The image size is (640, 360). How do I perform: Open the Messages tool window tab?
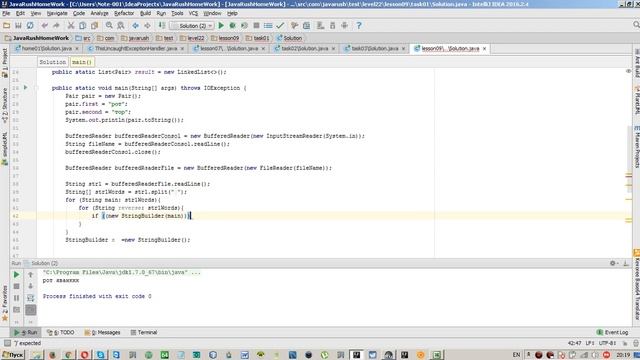(x=102, y=332)
